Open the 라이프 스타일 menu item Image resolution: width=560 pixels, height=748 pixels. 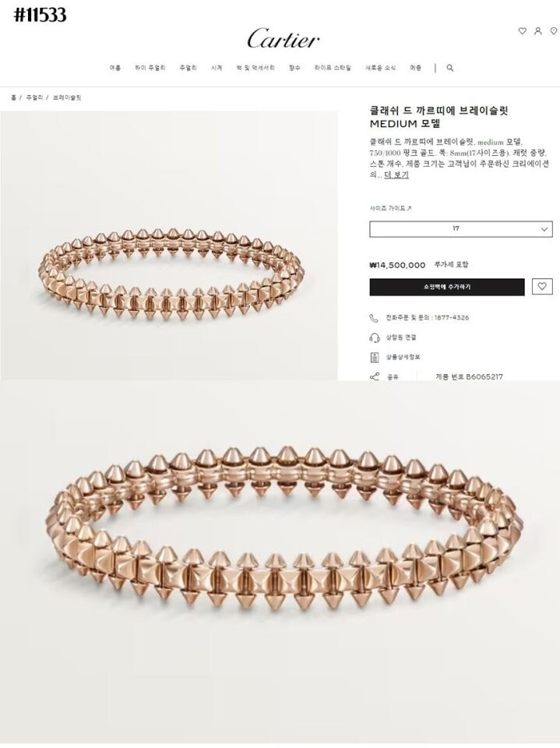point(333,68)
